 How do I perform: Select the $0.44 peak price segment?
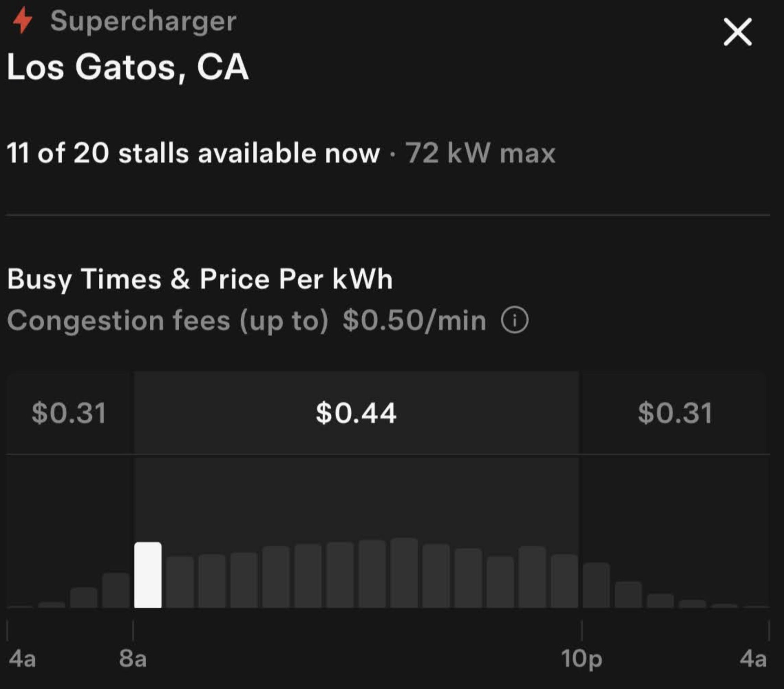point(356,413)
